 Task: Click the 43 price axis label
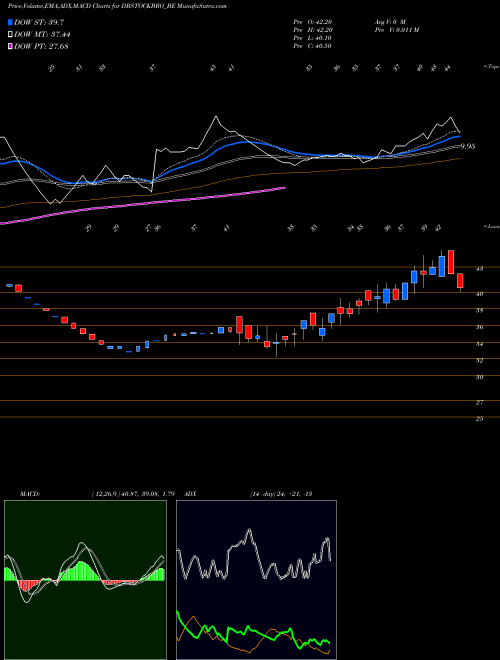click(479, 269)
